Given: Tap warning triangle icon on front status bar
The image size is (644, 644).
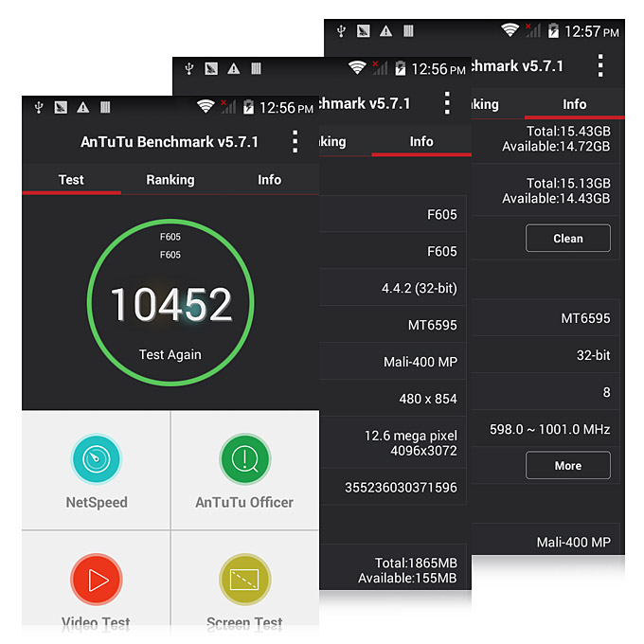Looking at the screenshot, I should [83, 108].
